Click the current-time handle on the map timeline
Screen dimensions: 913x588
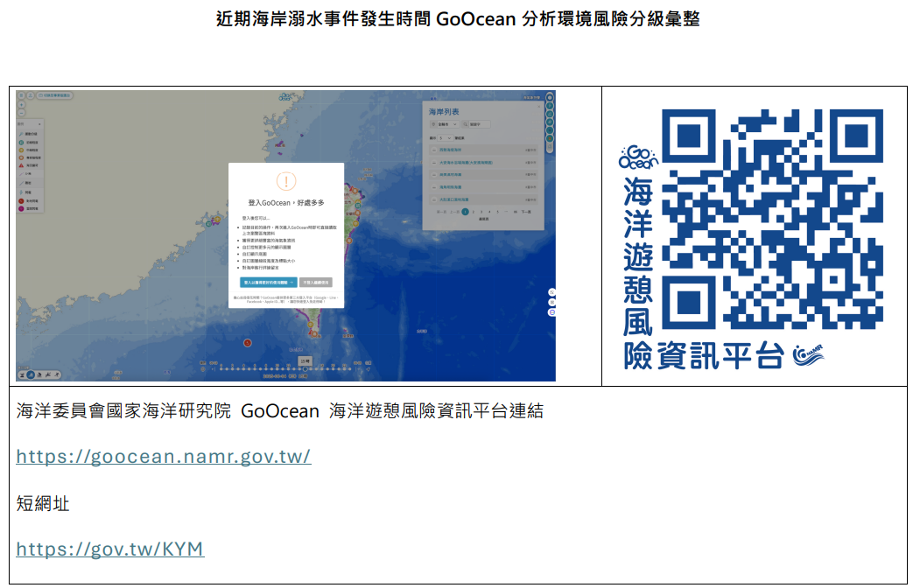[x=306, y=368]
